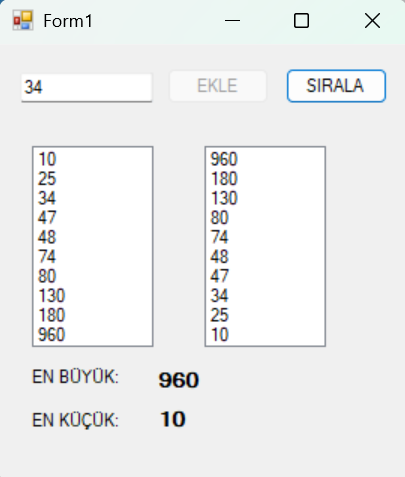The width and height of the screenshot is (405, 477).
Task: Click the Form1 title text
Action: (68, 21)
